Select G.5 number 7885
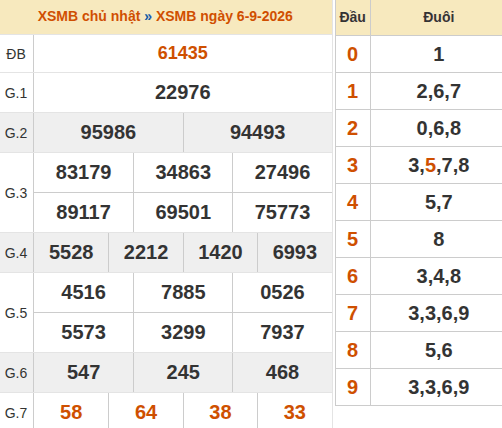Image resolution: width=502 pixels, height=428 pixels. pos(183,292)
